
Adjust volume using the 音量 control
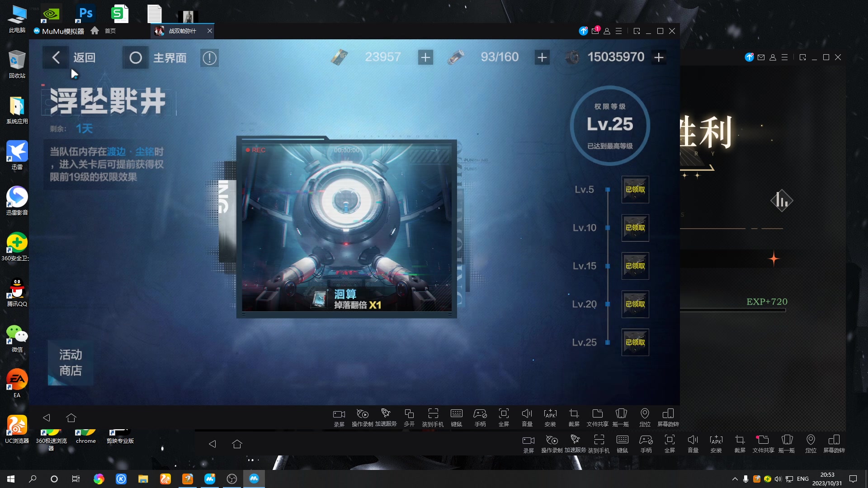coord(527,417)
